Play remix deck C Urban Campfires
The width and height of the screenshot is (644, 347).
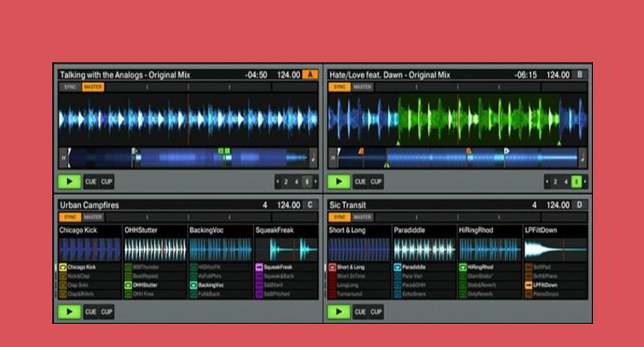tap(69, 312)
